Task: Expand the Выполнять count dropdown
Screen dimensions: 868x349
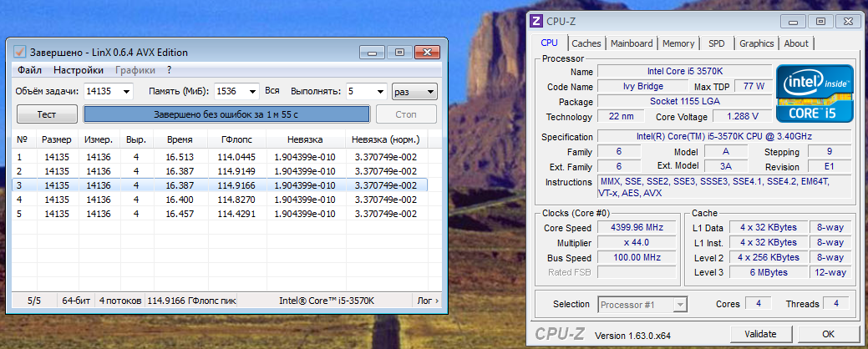Action: (x=380, y=91)
